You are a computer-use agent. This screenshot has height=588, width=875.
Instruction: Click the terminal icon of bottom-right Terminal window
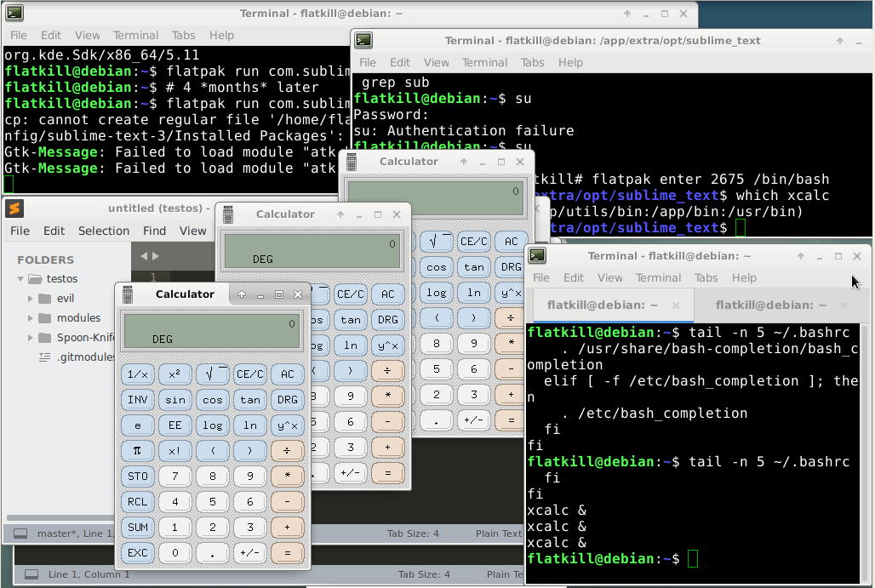[x=537, y=255]
